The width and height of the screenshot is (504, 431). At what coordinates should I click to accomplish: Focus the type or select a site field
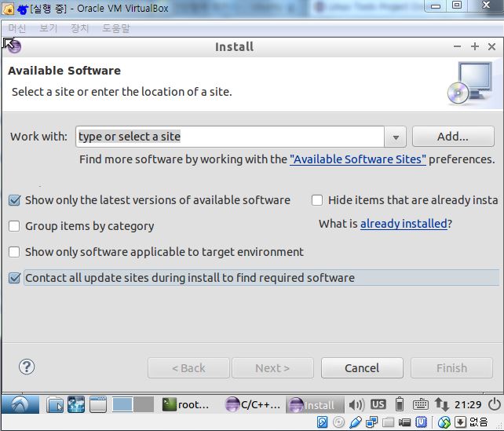(230, 137)
